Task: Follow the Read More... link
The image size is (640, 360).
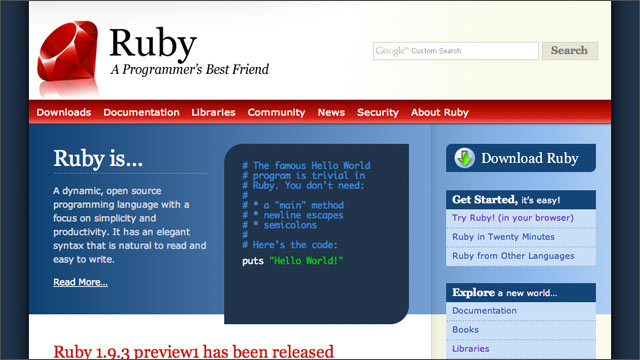Action: click(80, 282)
